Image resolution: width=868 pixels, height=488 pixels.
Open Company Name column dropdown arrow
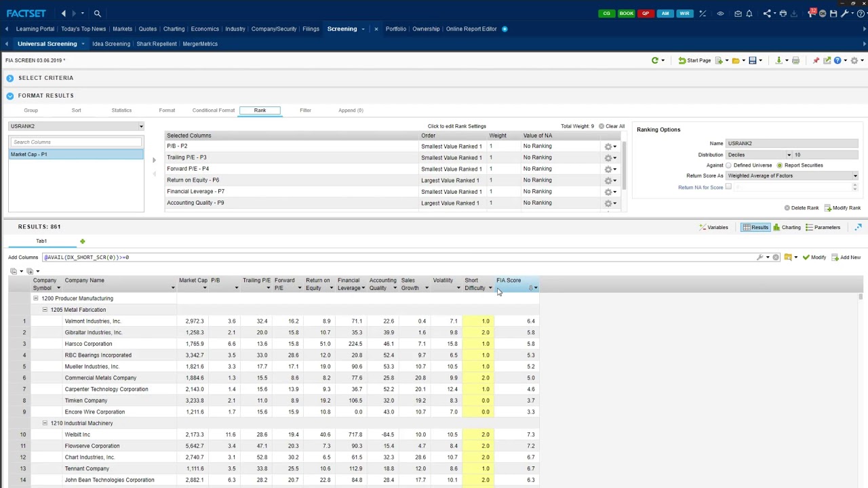click(173, 288)
